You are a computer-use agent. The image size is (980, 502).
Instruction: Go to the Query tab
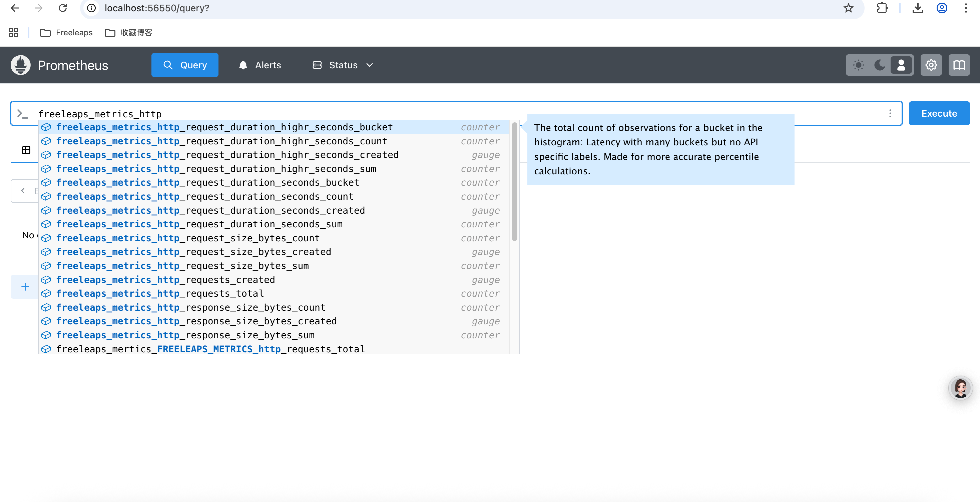click(x=185, y=65)
